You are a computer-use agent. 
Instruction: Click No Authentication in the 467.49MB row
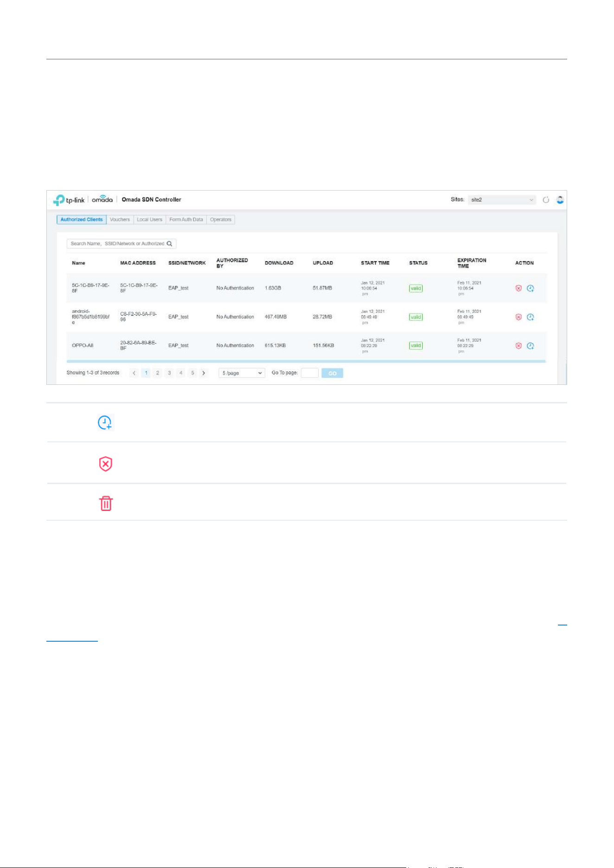(235, 317)
